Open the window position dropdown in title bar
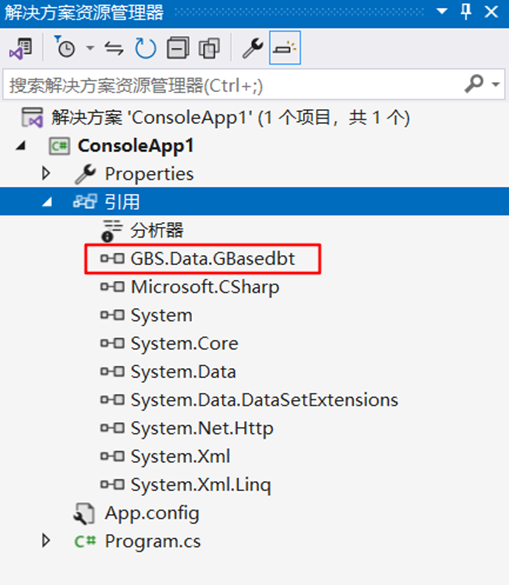The image size is (509, 585). pyautogui.click(x=442, y=12)
